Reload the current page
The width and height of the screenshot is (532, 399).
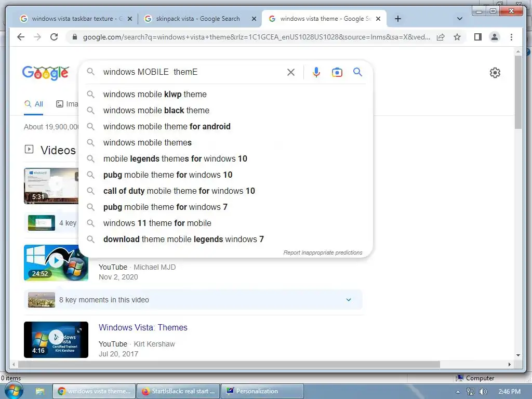pyautogui.click(x=54, y=37)
